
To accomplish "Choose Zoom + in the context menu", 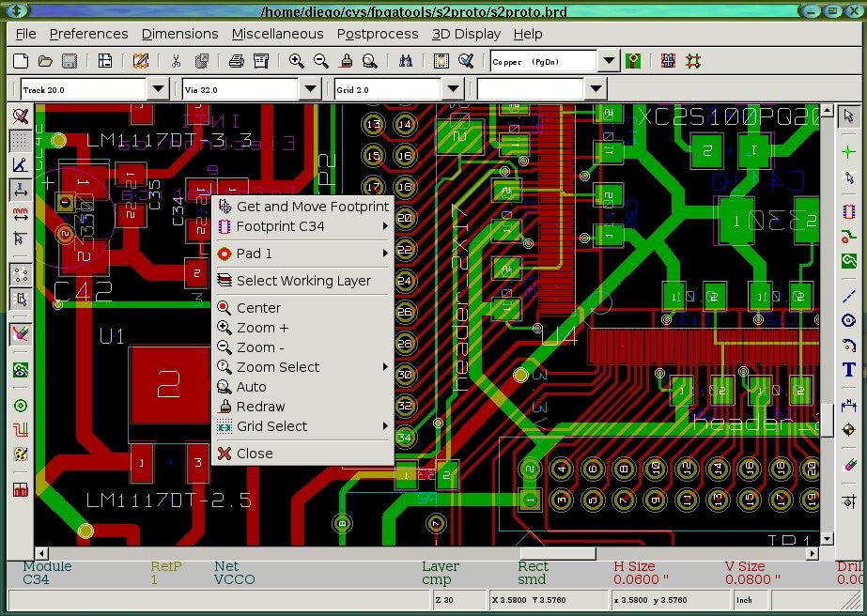I will point(303,328).
